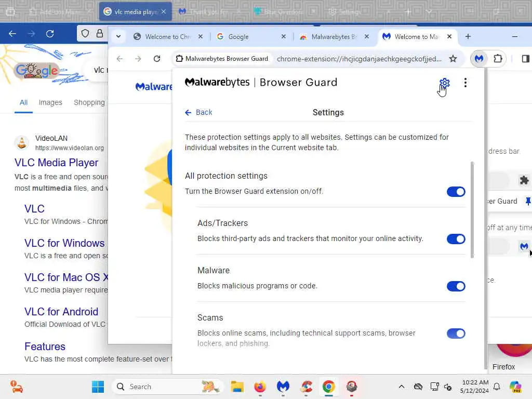The width and height of the screenshot is (532, 399).
Task: Open Google Chrome from taskbar
Action: [328, 387]
